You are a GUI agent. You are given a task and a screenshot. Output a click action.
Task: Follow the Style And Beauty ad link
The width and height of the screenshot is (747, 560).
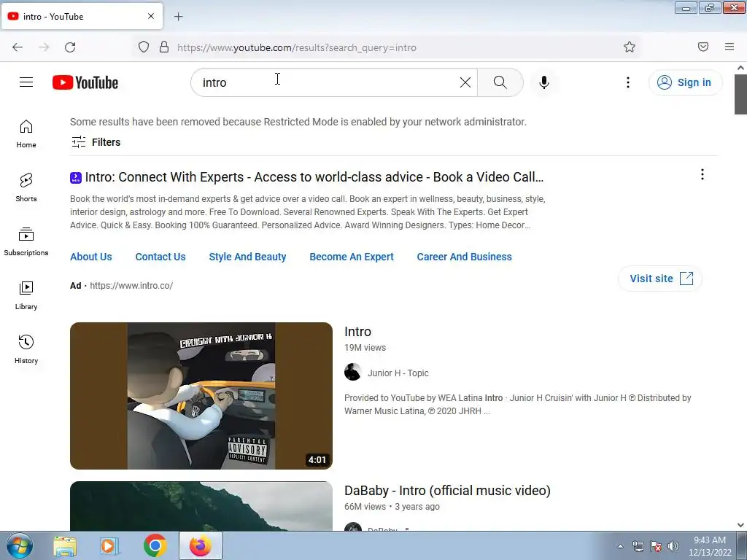(x=248, y=257)
